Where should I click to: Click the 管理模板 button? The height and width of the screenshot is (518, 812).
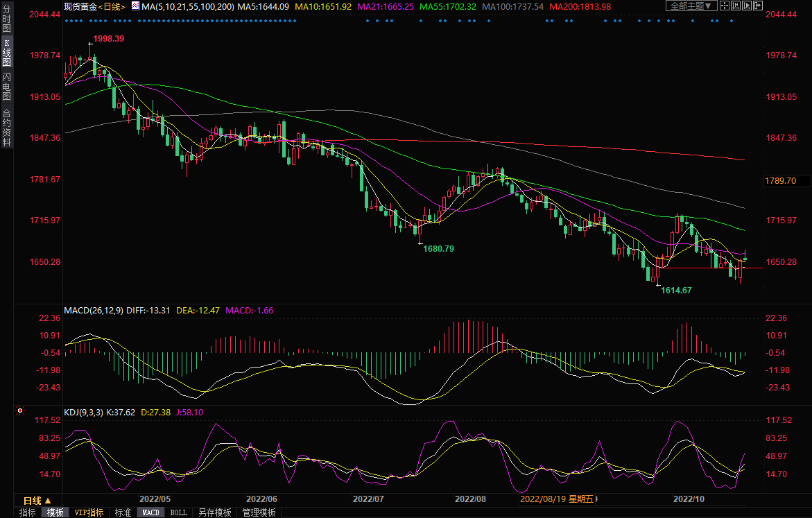259,512
